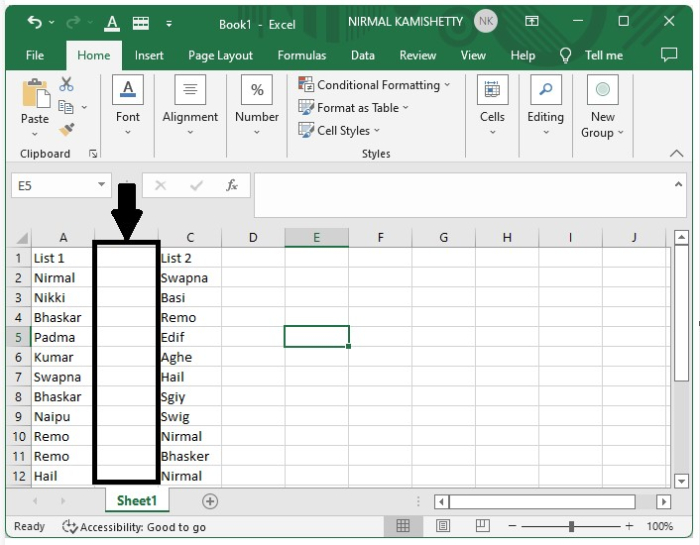Switch to Page Break Preview icon
700x545 pixels.
483,526
